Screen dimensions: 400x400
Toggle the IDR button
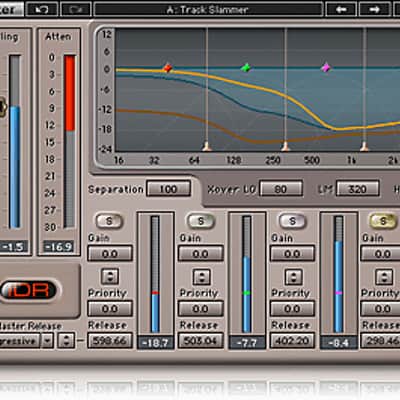pos(28,290)
